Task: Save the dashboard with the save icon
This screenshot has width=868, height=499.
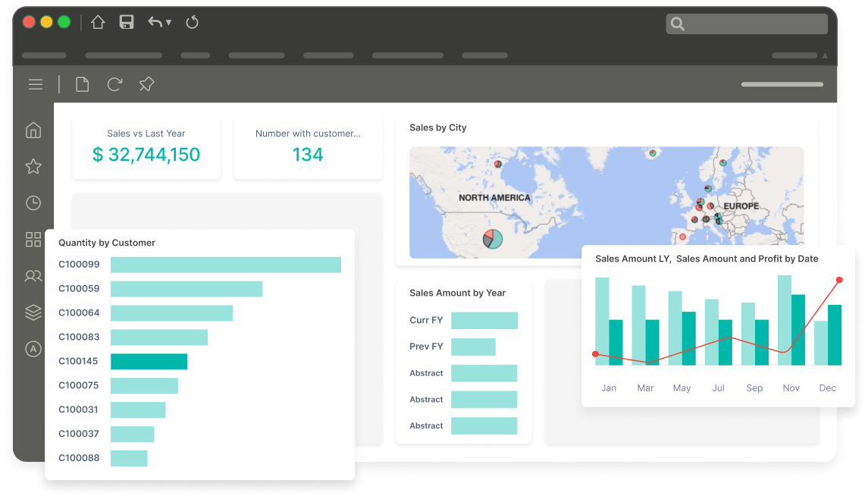Action: tap(126, 22)
